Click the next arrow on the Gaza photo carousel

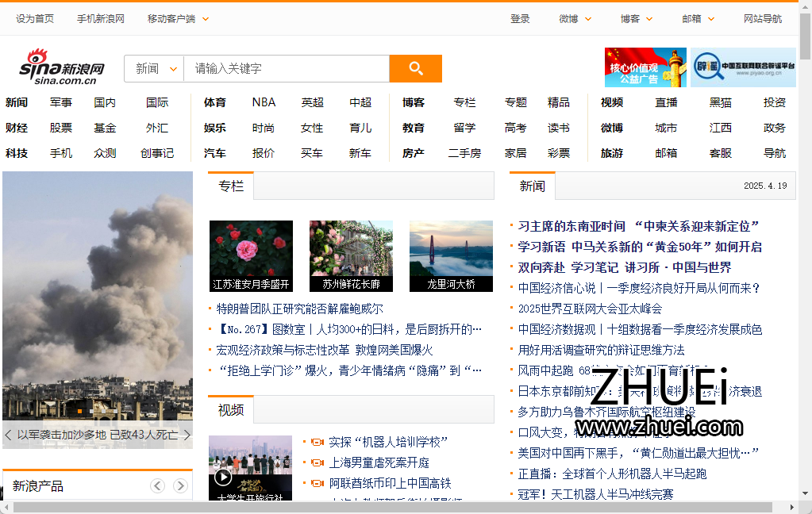pyautogui.click(x=187, y=435)
